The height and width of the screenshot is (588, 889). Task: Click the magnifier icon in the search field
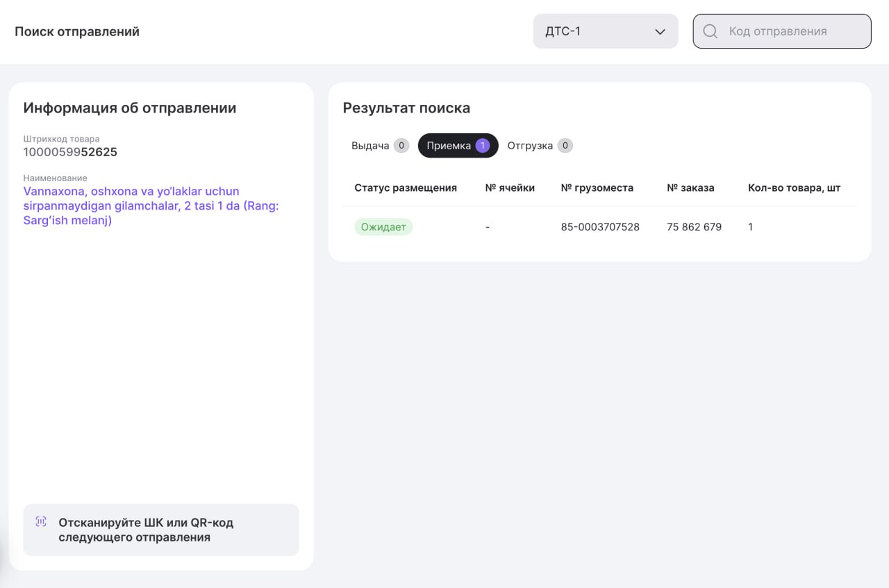(711, 31)
